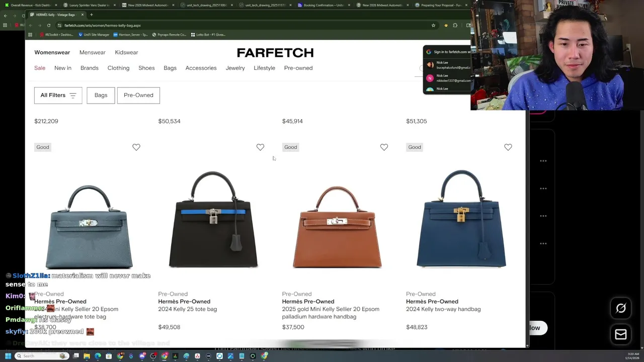The width and height of the screenshot is (644, 362).
Task: View the blue Kelly two-way handbag image
Action: tap(461, 219)
